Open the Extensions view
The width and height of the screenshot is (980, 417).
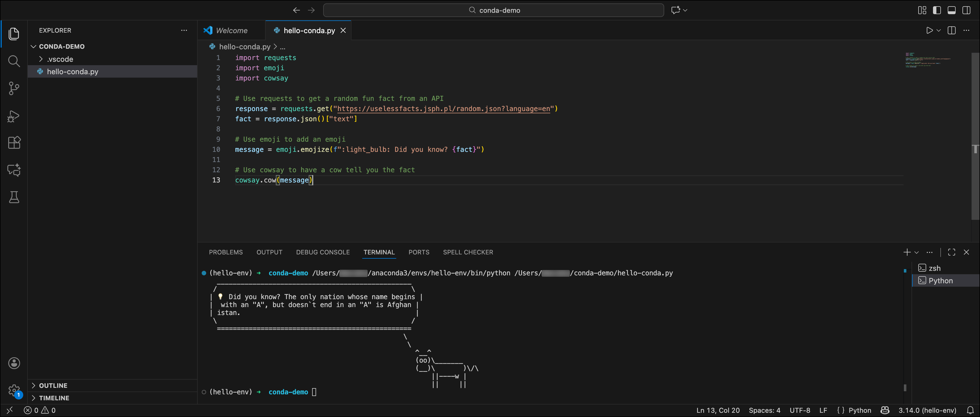(14, 143)
